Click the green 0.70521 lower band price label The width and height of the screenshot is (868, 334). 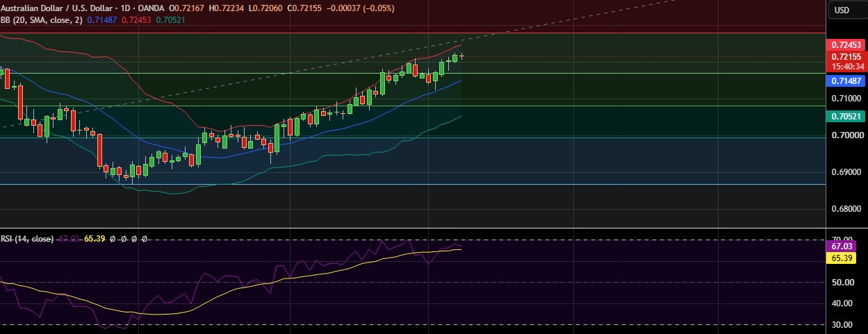click(846, 117)
